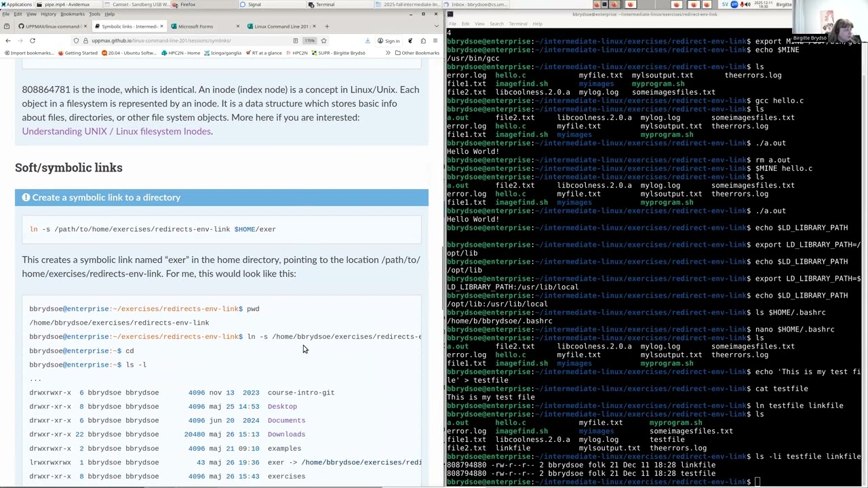Click the Soft/symbolic links heading
Viewport: 868px width, 488px height.
68,167
